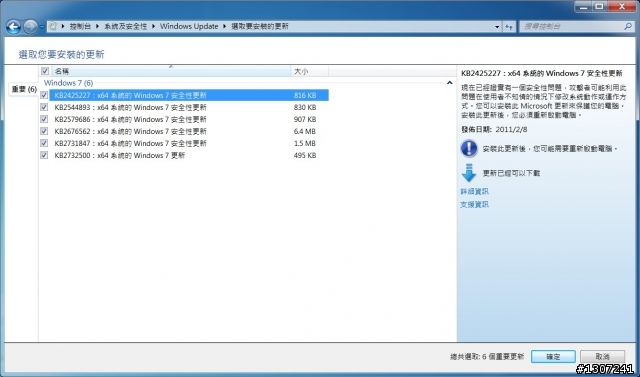The width and height of the screenshot is (640, 377).
Task: Click the 1.5 MB size cell
Action: pos(304,143)
